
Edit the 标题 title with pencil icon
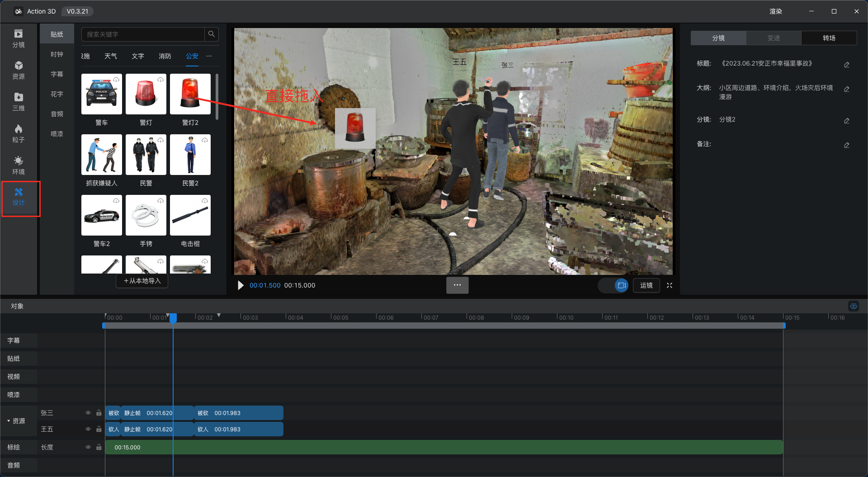click(x=847, y=65)
